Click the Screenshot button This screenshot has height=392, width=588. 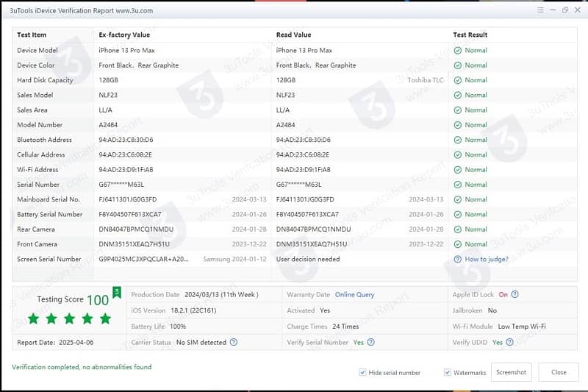pyautogui.click(x=511, y=372)
